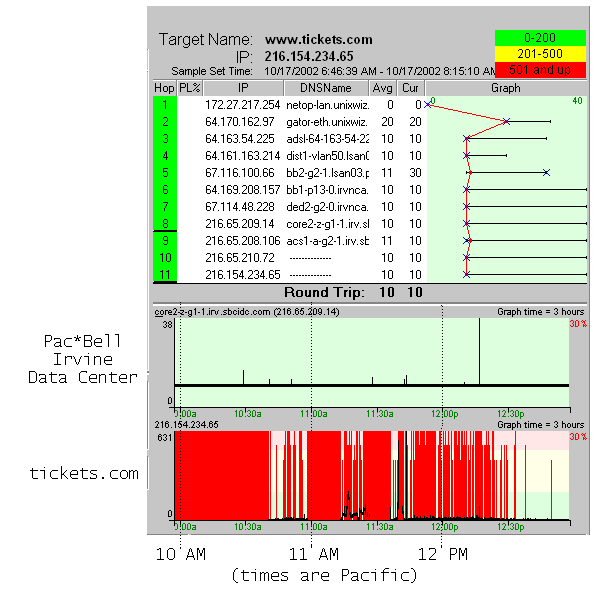The height and width of the screenshot is (600, 600).
Task: Click hop 2 current latency X marker
Action: click(x=507, y=122)
